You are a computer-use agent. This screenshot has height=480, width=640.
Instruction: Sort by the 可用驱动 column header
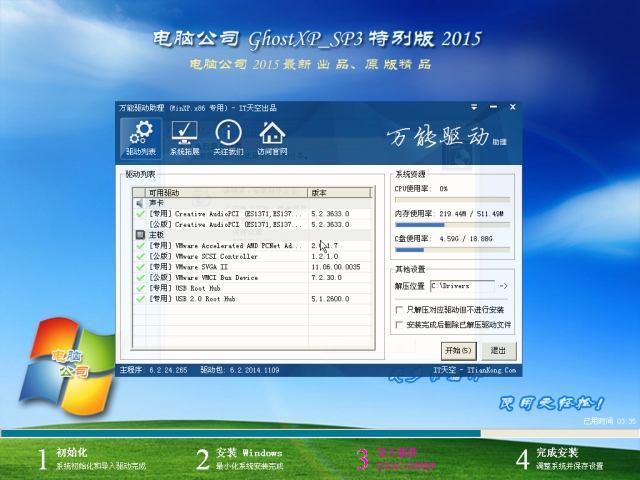point(227,192)
